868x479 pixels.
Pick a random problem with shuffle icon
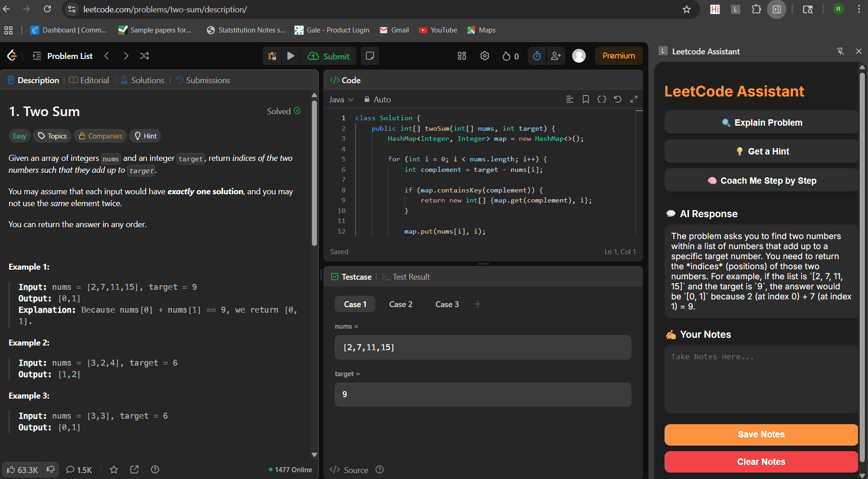145,56
